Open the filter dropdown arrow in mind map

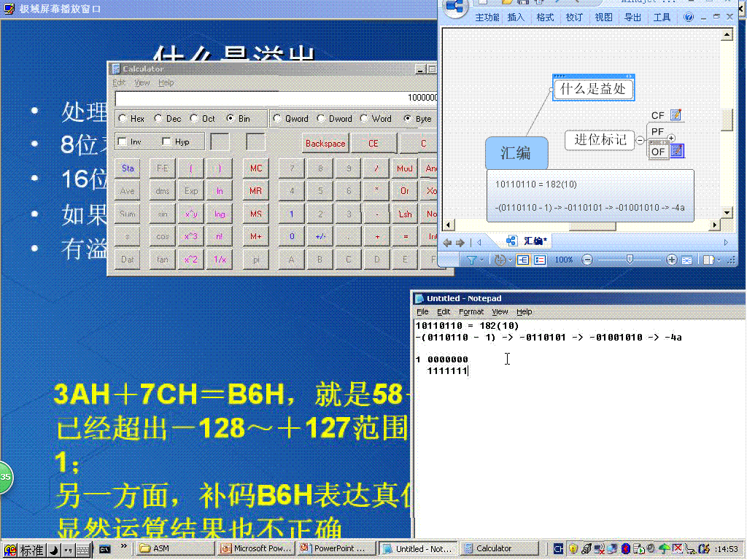(482, 260)
